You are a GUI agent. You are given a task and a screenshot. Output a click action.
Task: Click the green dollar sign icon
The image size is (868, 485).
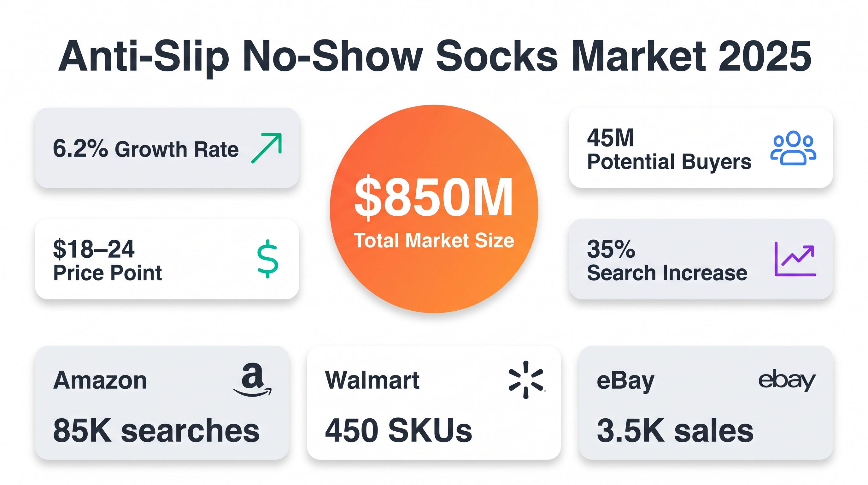(x=267, y=259)
